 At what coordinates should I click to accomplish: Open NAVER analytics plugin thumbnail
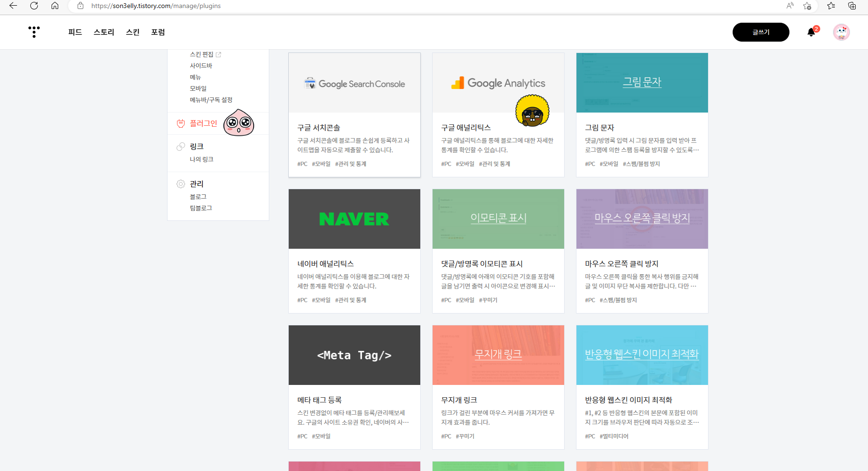pyautogui.click(x=354, y=219)
